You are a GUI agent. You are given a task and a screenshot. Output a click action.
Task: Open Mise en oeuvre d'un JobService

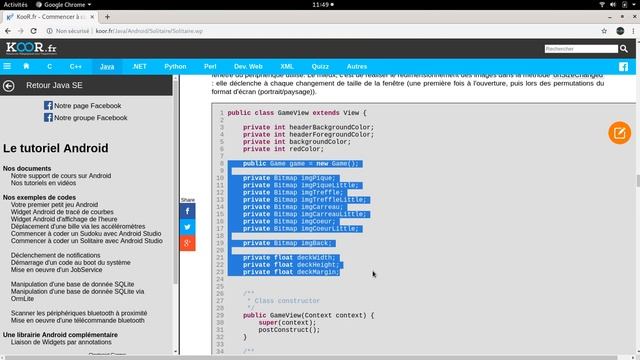click(x=56, y=270)
